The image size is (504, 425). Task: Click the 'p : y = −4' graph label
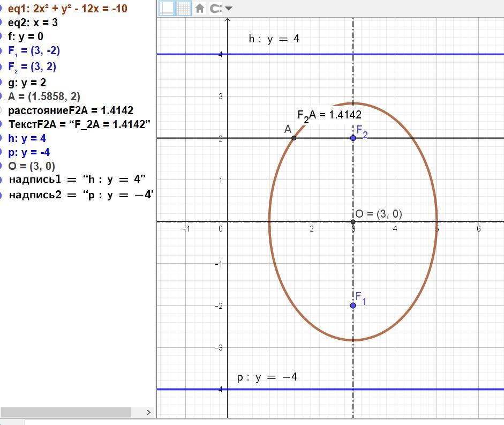click(267, 377)
